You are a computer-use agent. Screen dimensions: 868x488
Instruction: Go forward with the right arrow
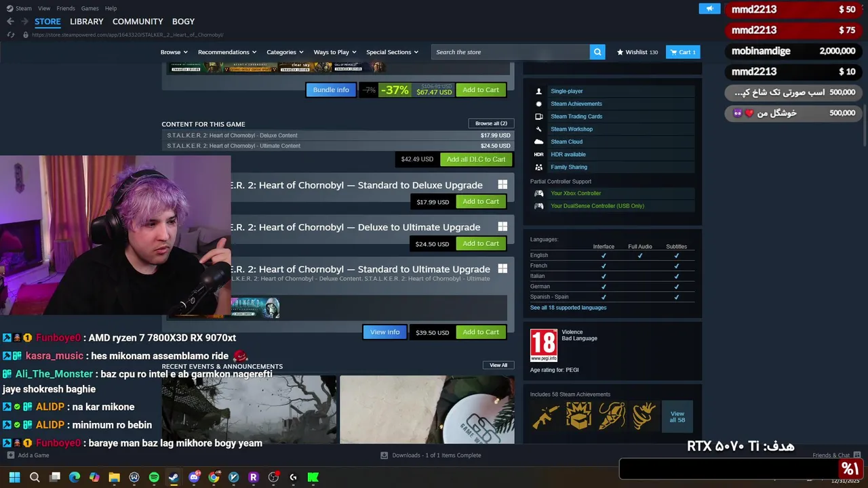click(25, 22)
